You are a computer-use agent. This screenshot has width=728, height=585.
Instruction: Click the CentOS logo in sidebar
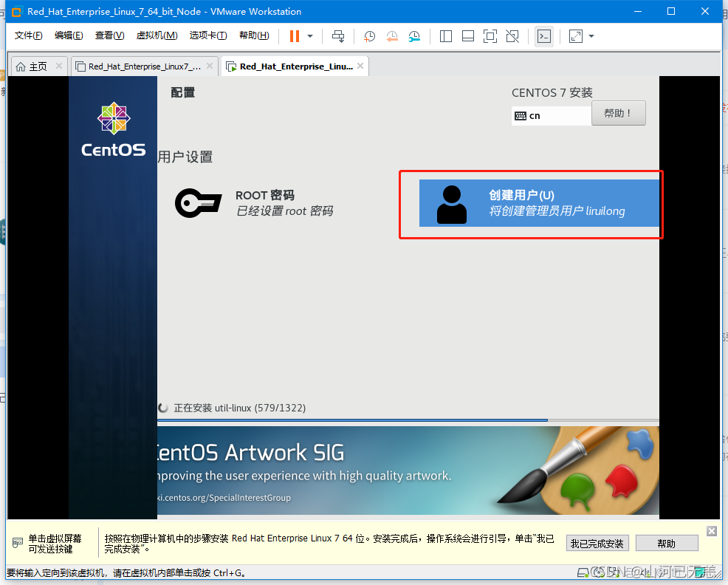tap(113, 129)
